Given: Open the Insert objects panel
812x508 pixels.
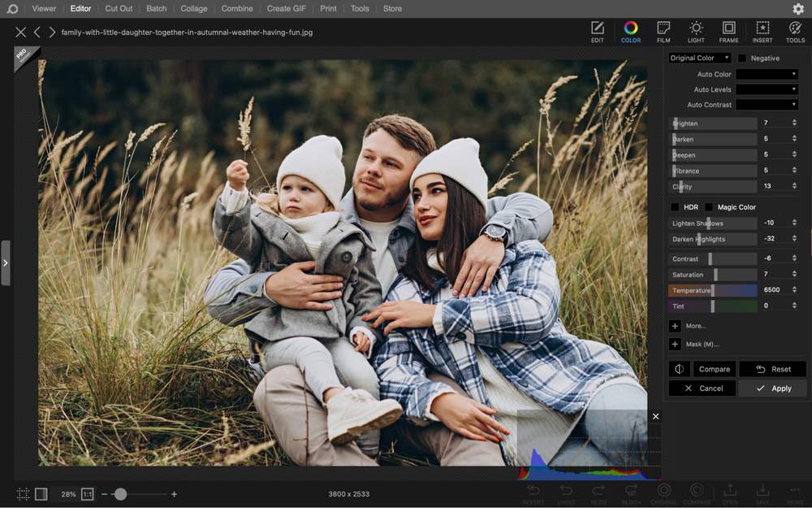Looking at the screenshot, I should pos(762,32).
